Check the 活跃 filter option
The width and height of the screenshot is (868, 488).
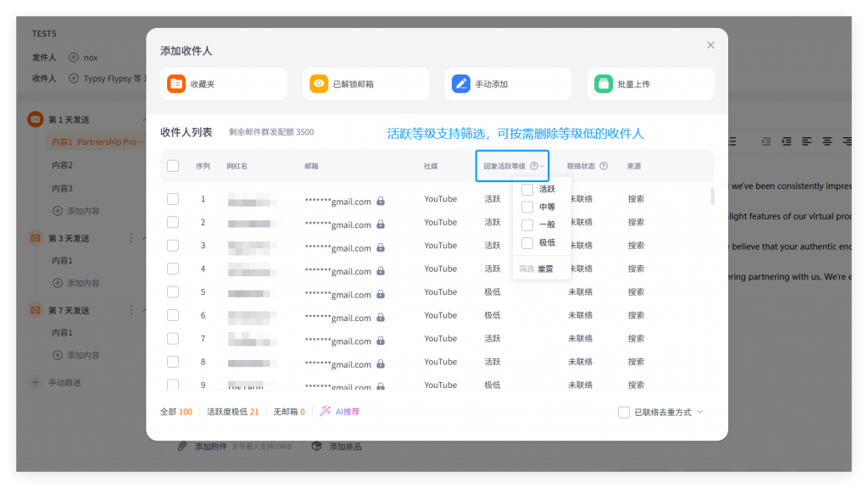tap(527, 190)
